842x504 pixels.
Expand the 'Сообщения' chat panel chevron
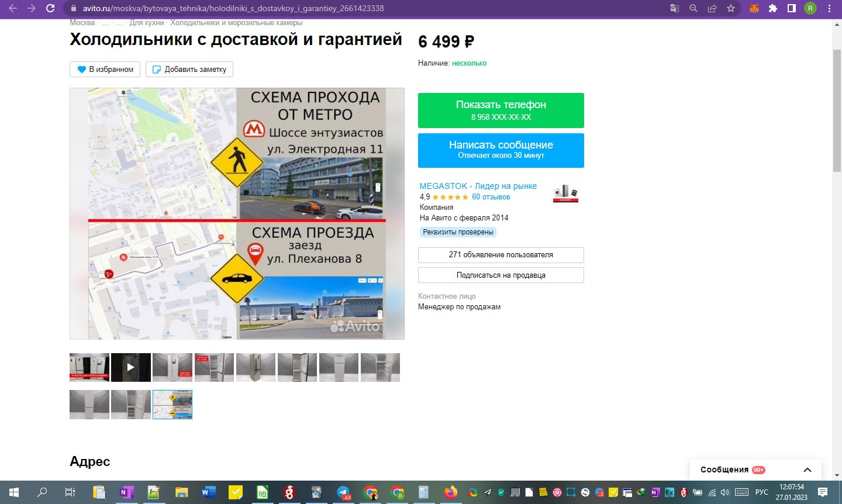(808, 470)
